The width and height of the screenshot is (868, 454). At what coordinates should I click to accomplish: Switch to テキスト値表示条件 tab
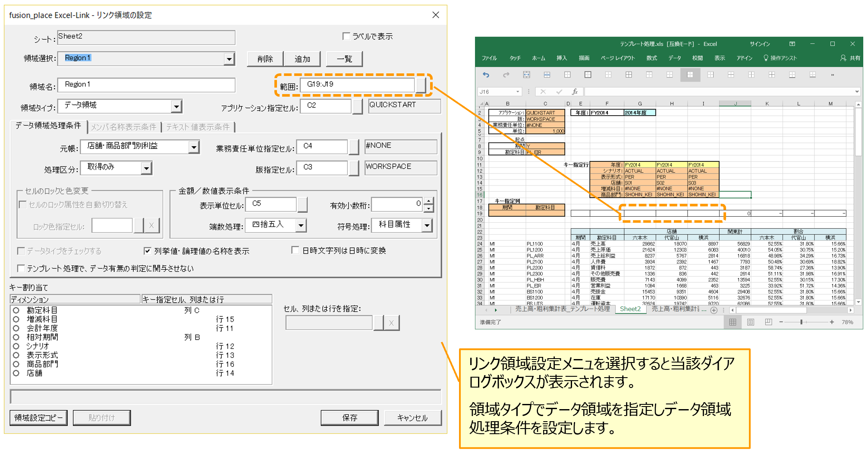pyautogui.click(x=198, y=127)
